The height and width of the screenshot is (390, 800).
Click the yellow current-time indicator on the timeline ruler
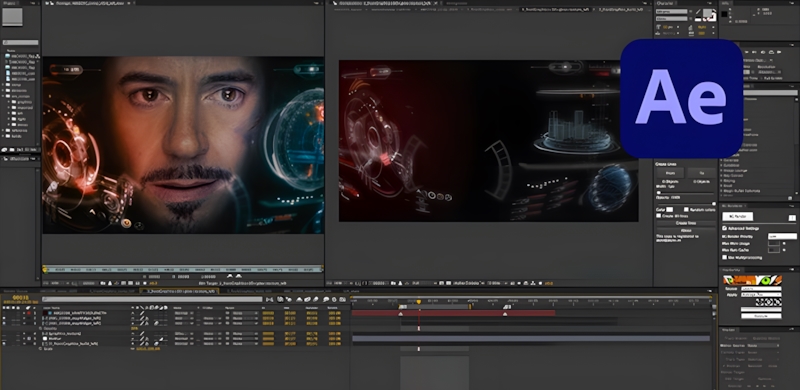coord(419,302)
